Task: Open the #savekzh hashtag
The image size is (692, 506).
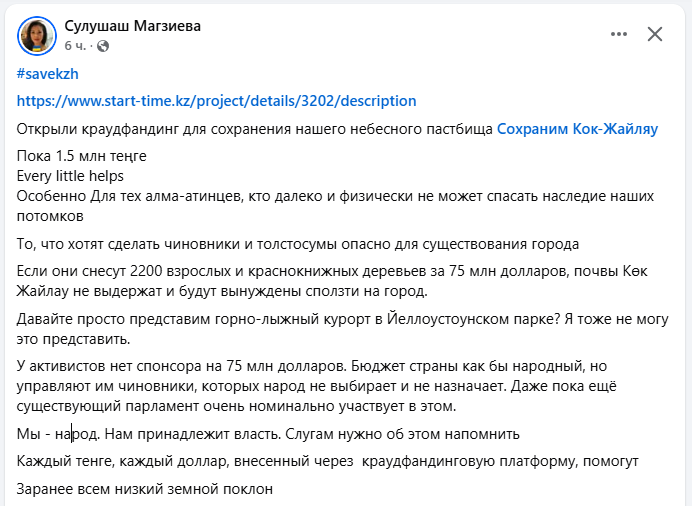Action: coord(48,74)
